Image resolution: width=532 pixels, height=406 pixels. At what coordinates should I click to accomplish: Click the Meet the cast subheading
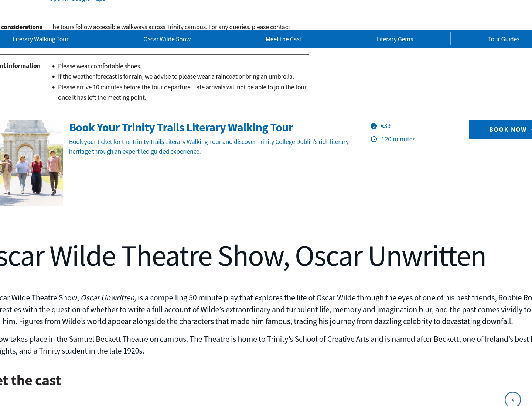point(30,381)
